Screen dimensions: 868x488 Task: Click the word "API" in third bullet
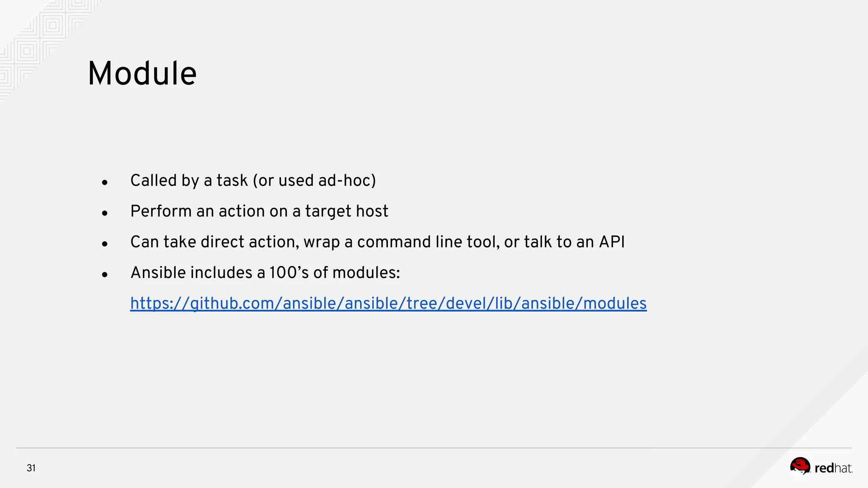point(612,242)
